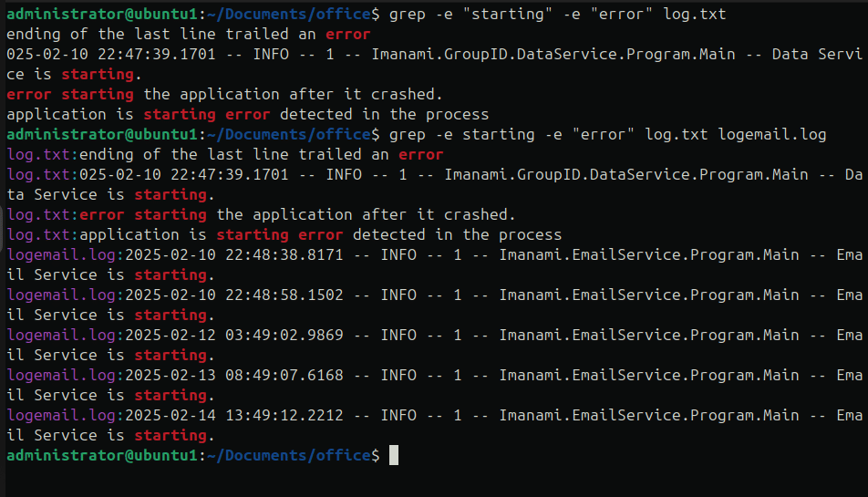Click 'administrator@ubuntu1' on the top prompt line
The height and width of the screenshot is (497, 868).
[x=102, y=14]
